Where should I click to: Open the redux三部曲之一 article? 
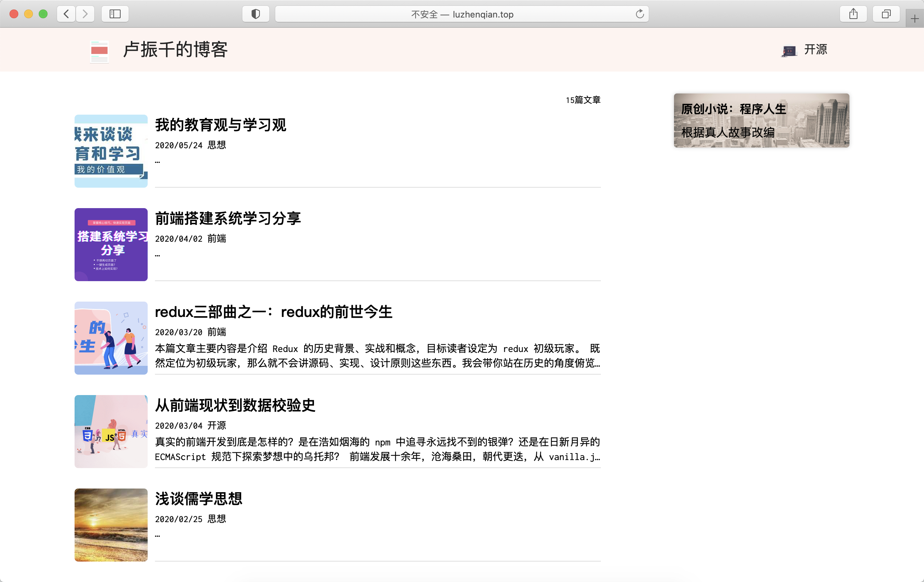pos(274,312)
